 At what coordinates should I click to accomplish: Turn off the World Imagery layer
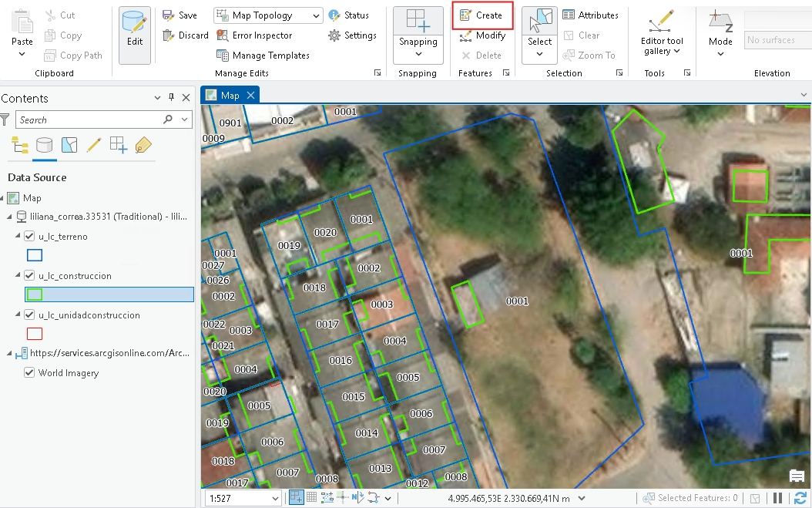point(29,372)
